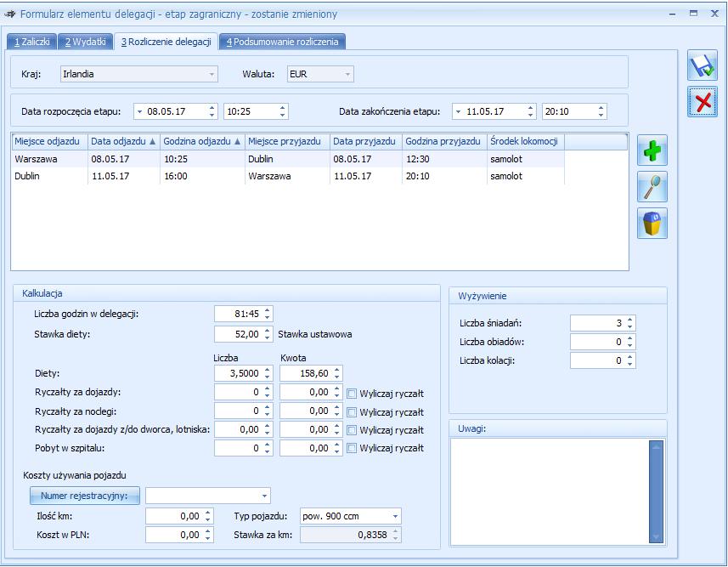This screenshot has height=567, width=728.
Task: Select the 3 Rozliczenie delegacji tab
Action: 166,42
